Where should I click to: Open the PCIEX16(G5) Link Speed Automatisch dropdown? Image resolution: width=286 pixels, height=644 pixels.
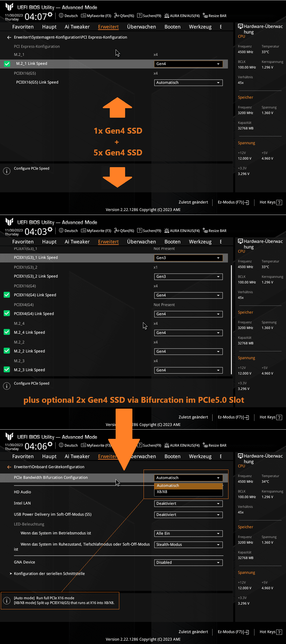[189, 83]
